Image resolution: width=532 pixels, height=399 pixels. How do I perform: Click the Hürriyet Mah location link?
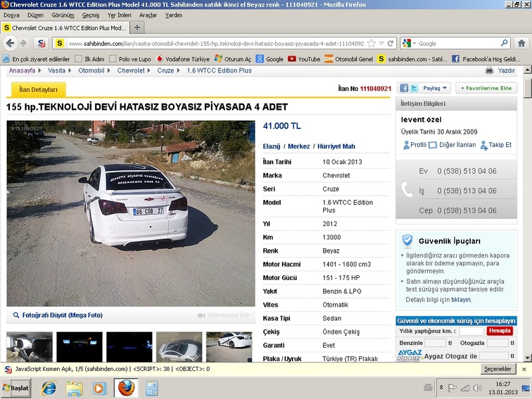(x=336, y=146)
